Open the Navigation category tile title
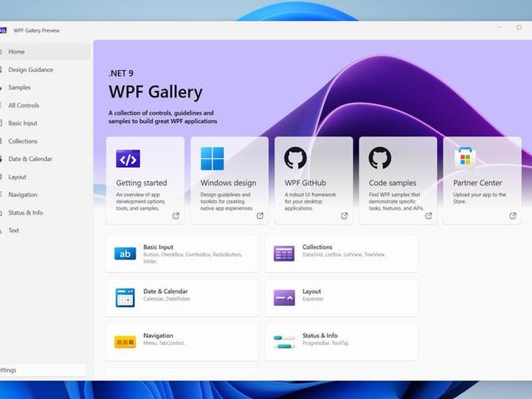The width and height of the screenshot is (532, 399). pyautogui.click(x=158, y=336)
